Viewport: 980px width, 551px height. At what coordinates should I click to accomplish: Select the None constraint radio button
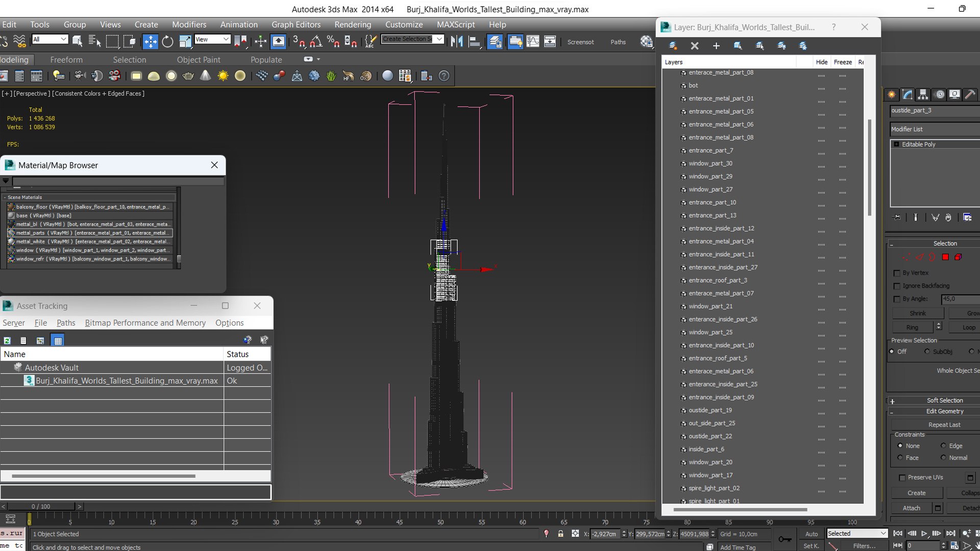coord(900,446)
